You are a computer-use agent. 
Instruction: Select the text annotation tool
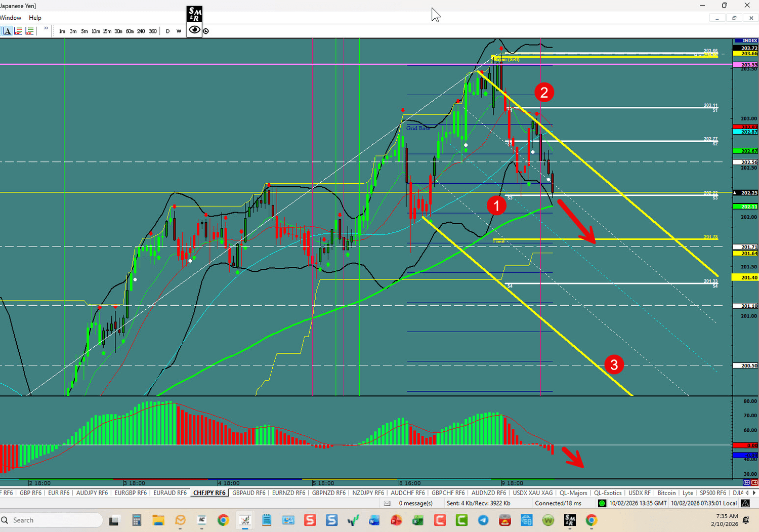tap(7, 31)
